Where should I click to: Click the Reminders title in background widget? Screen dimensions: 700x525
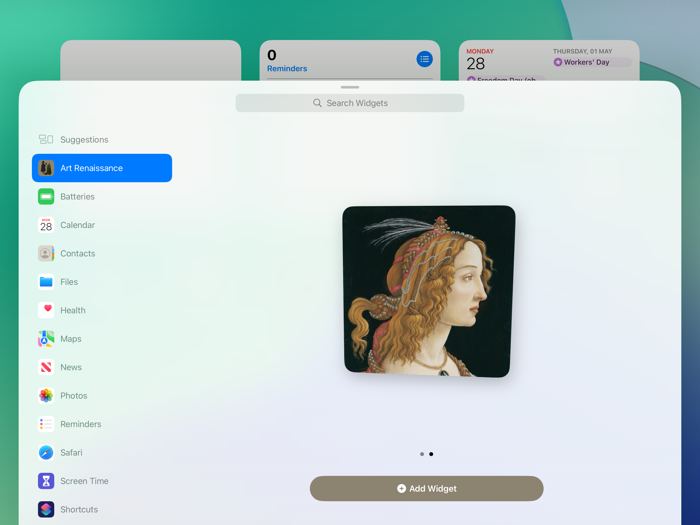[287, 68]
